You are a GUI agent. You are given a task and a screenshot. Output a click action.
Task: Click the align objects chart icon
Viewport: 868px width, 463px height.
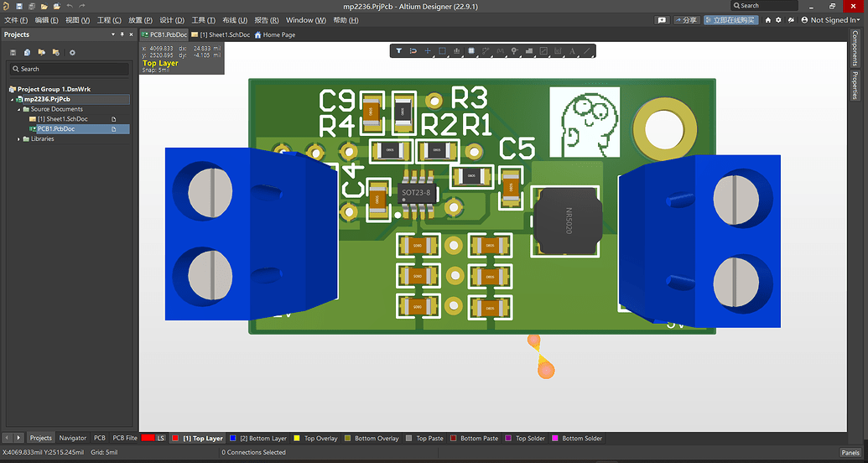(456, 51)
